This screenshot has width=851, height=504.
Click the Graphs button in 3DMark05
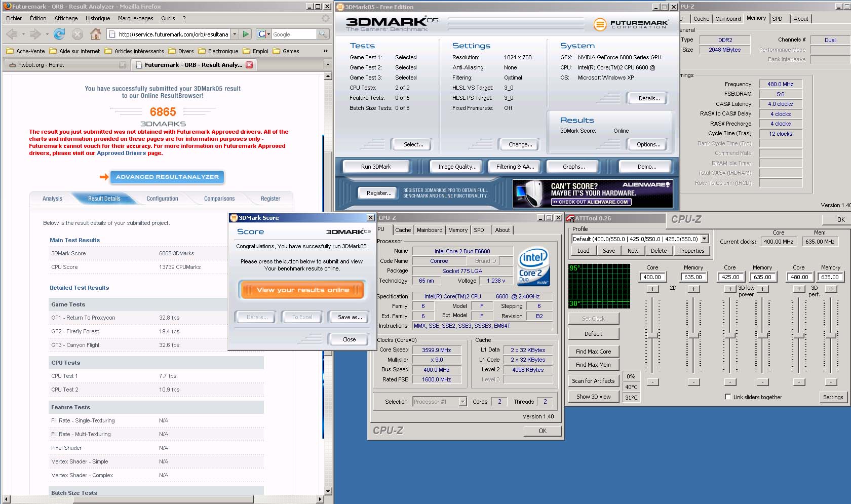[x=573, y=167]
